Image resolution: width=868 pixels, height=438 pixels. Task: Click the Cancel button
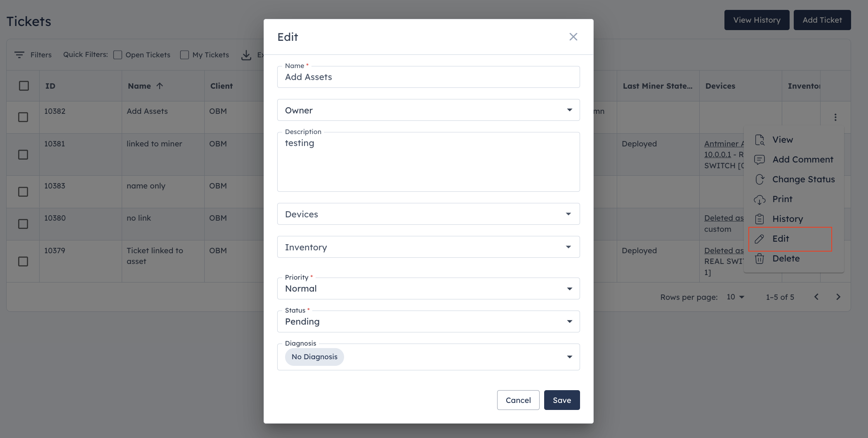click(x=518, y=400)
